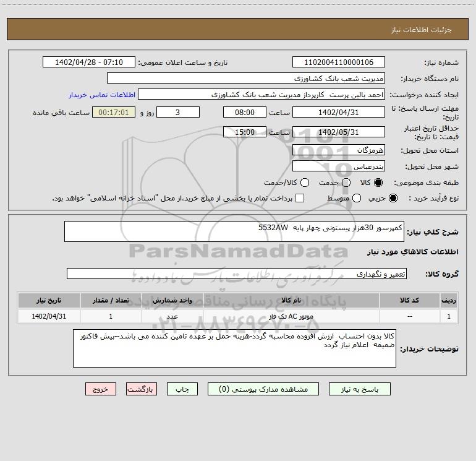Image resolution: width=476 pixels, height=461 pixels.
Task: Click the بازگشت back button
Action: pyautogui.click(x=142, y=389)
